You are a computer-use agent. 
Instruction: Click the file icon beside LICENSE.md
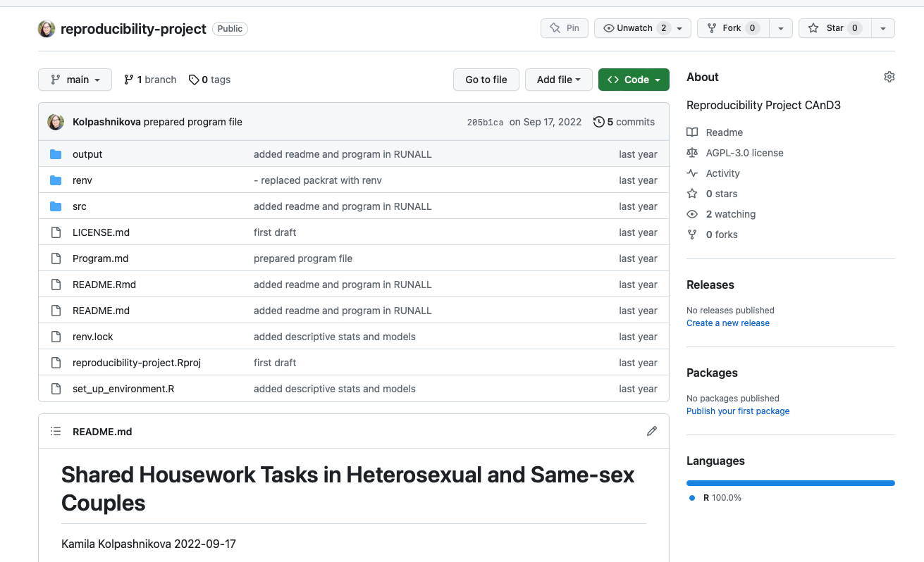coord(56,232)
